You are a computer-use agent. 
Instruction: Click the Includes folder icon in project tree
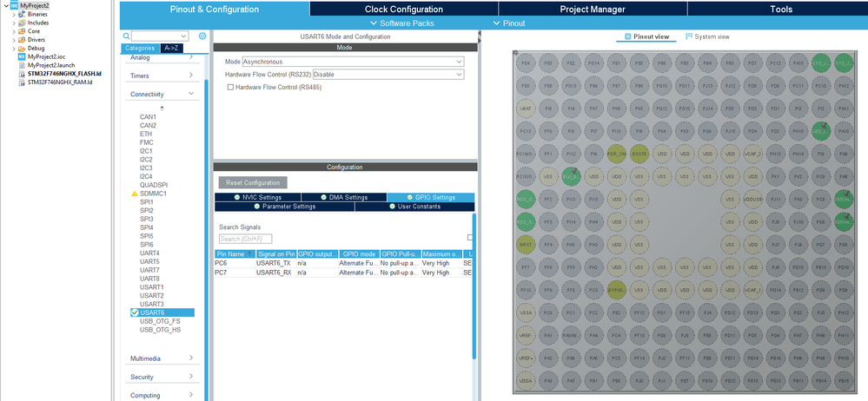coord(22,23)
